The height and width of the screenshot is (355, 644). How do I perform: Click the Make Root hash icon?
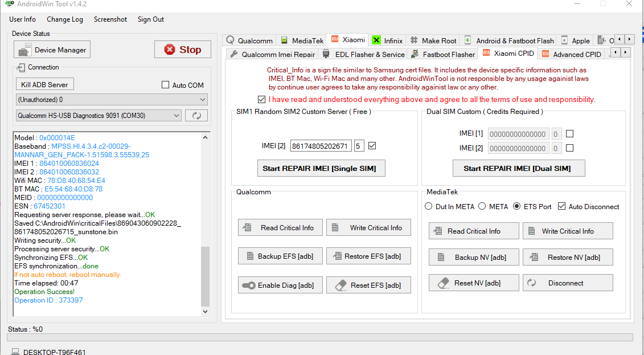click(413, 40)
